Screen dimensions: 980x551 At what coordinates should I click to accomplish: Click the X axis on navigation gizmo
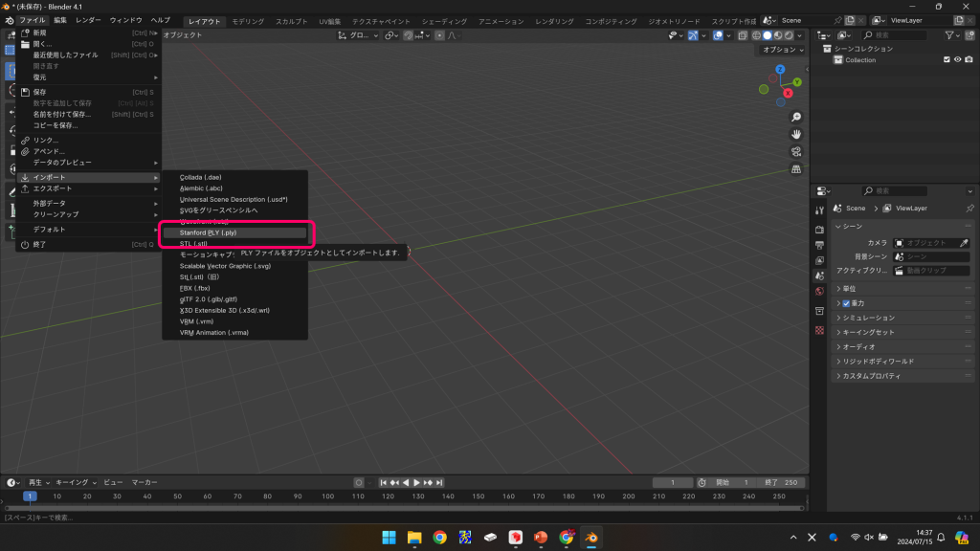point(789,93)
